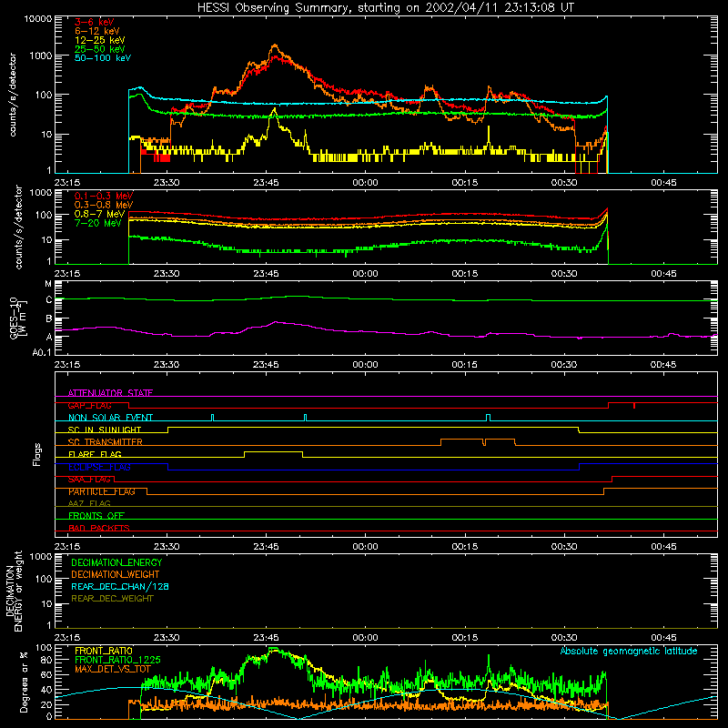Click the DECIMATION ENERGY or weight axis label

point(14,591)
